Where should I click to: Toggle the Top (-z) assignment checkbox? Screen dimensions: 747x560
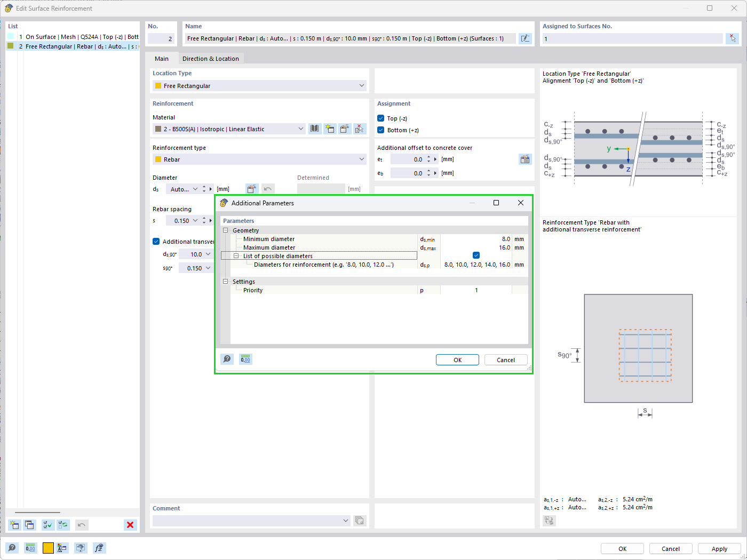pos(381,118)
